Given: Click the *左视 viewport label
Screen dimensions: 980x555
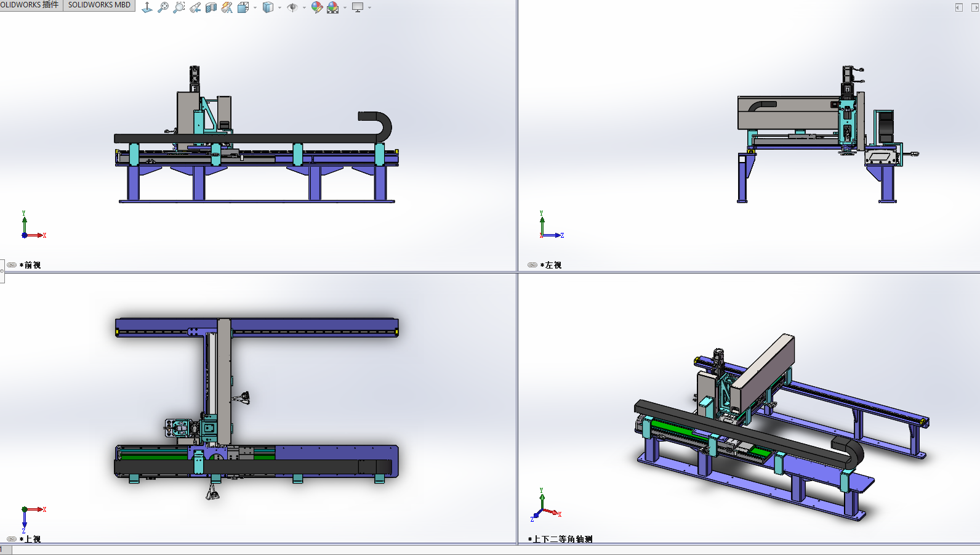Looking at the screenshot, I should point(551,265).
